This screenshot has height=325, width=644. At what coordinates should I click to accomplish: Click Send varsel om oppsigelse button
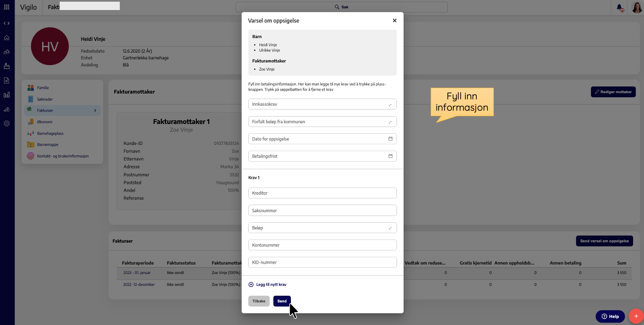click(x=604, y=241)
